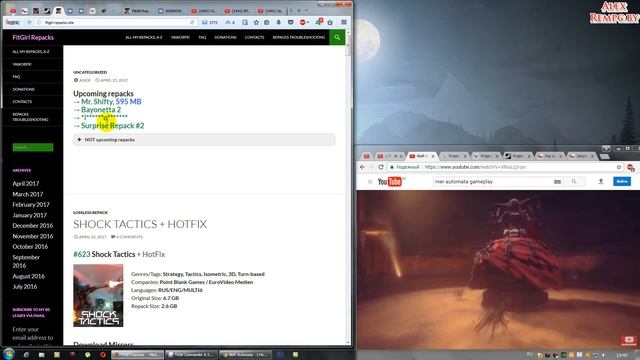Click the sidebar FAQ link
Viewport: 640px width, 360px height.
(16, 77)
